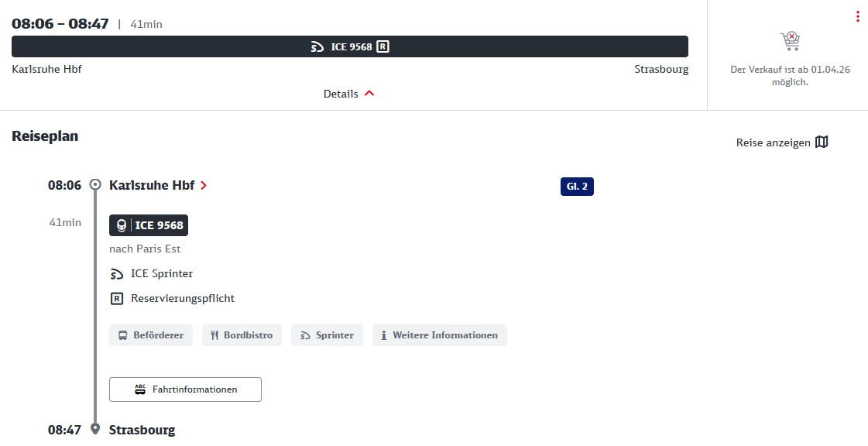Click the 08:06 – 08:47 time heading
This screenshot has height=446, width=868.
tap(60, 24)
